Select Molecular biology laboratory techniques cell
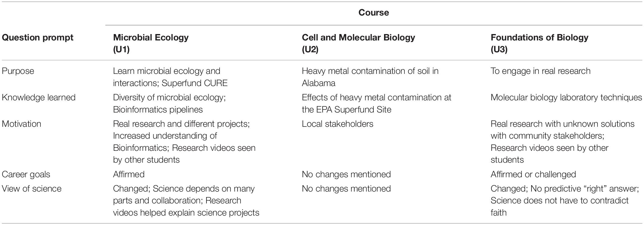Screen dimensions: 644x225 coord(566,98)
